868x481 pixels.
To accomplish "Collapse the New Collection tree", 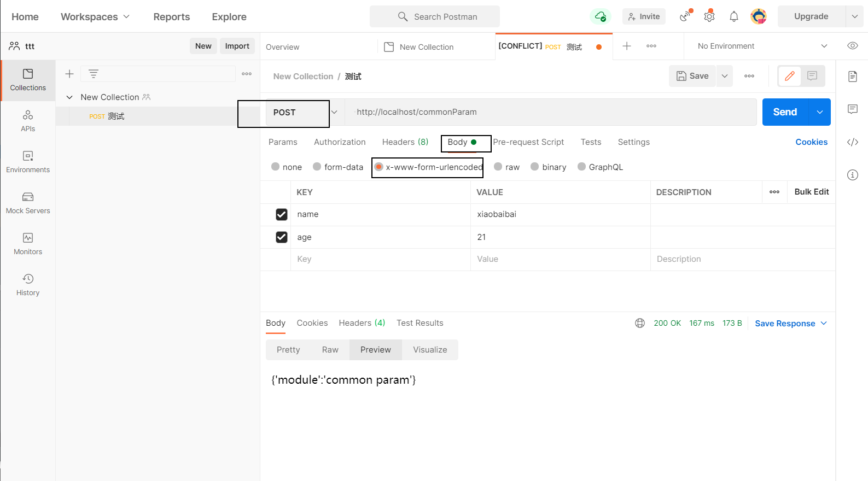I will [x=69, y=97].
